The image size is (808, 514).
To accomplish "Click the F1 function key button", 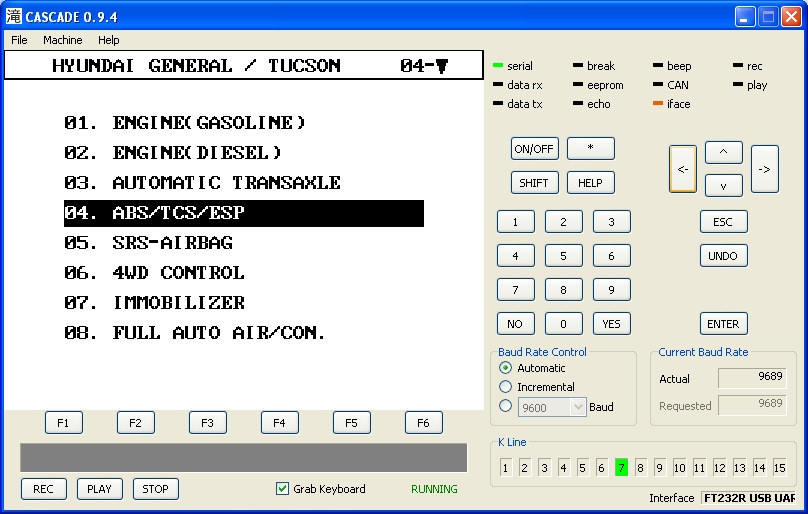I will pyautogui.click(x=63, y=423).
